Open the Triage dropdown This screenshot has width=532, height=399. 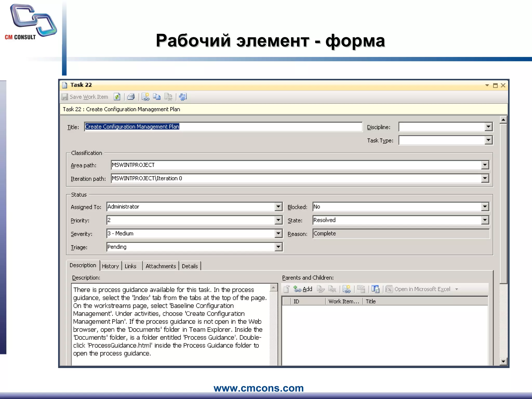(x=278, y=247)
